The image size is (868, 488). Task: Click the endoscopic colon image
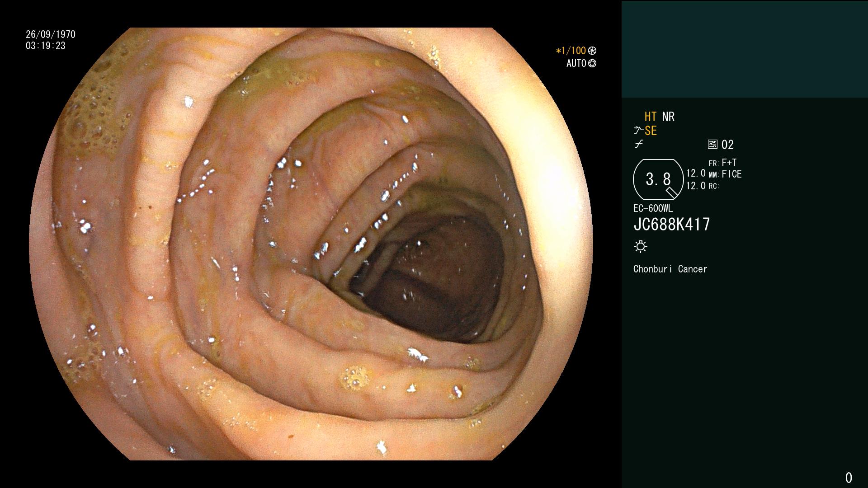click(311, 244)
